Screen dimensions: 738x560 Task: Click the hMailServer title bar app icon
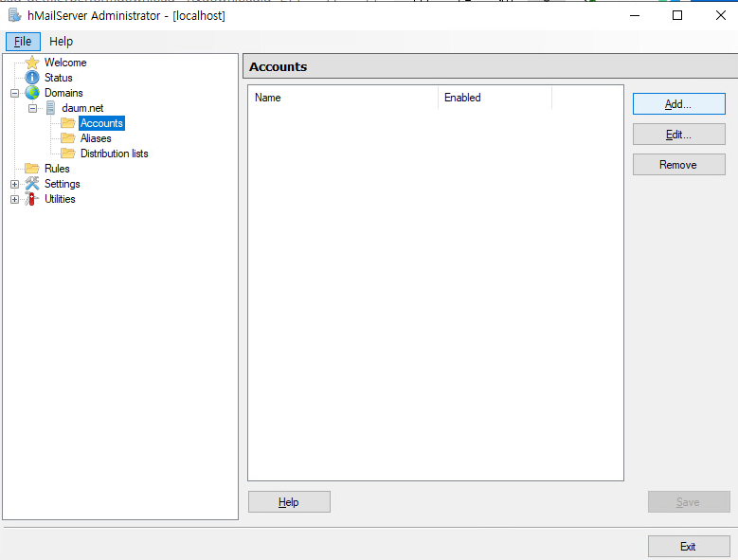tap(14, 15)
